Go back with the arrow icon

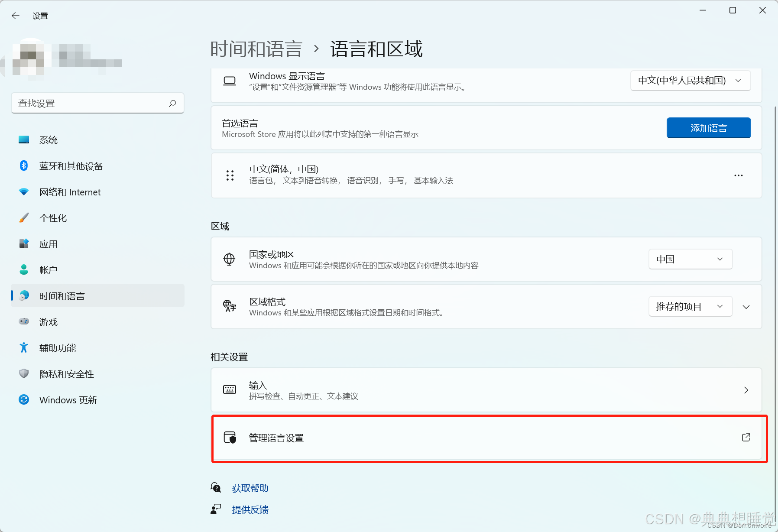tap(16, 16)
